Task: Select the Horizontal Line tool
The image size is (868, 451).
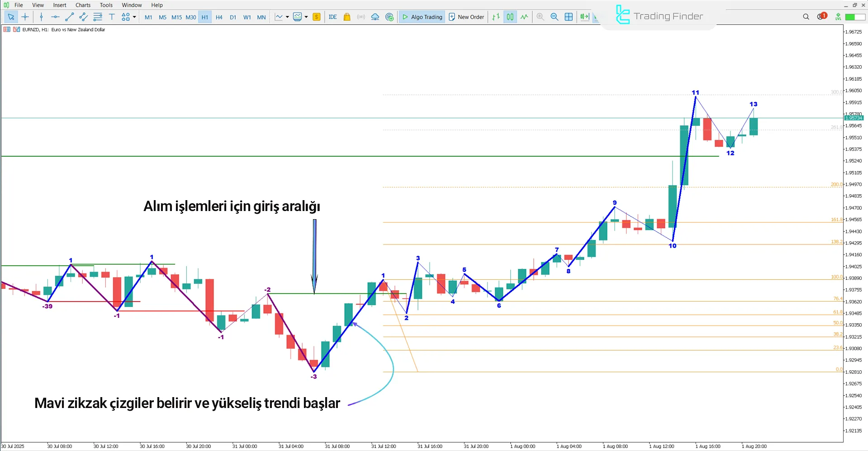Action: (x=55, y=17)
